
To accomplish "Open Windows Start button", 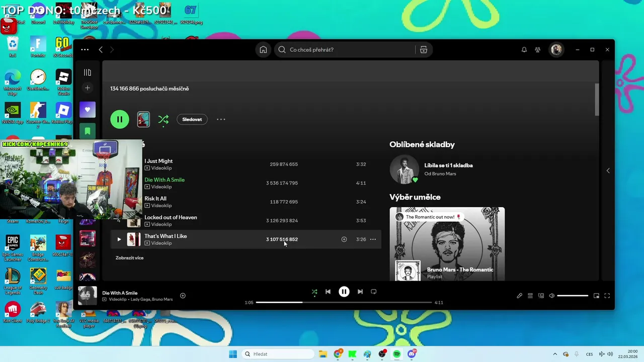I will [233, 354].
